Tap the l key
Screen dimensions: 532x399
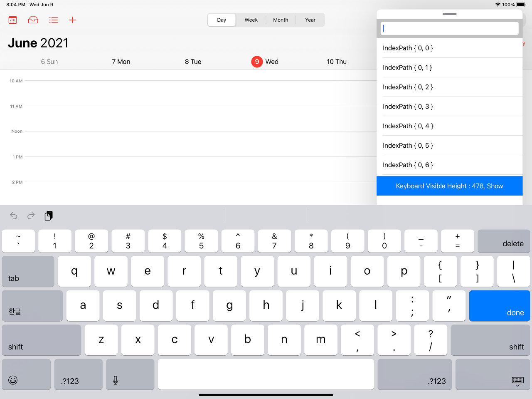click(376, 306)
